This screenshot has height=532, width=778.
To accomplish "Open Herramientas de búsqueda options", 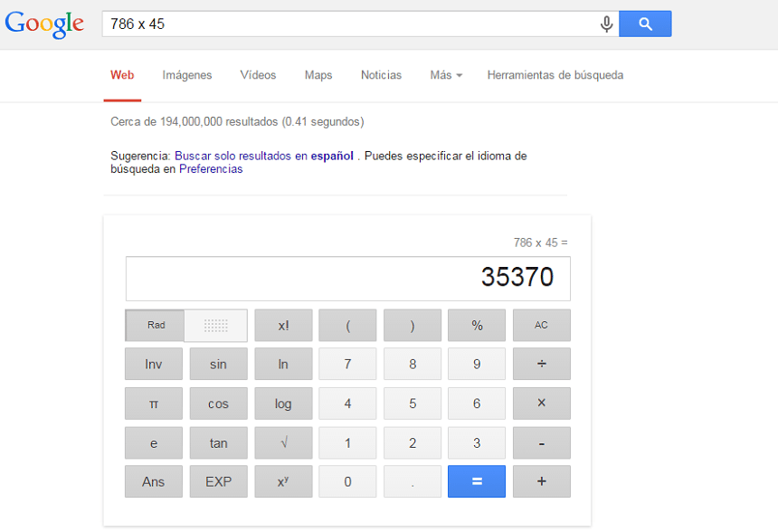I will coord(555,75).
